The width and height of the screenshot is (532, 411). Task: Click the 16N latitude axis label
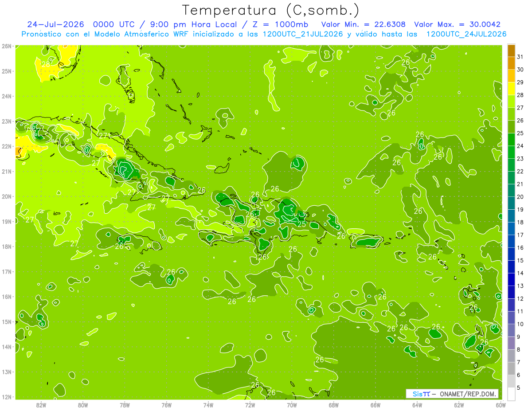[7, 297]
